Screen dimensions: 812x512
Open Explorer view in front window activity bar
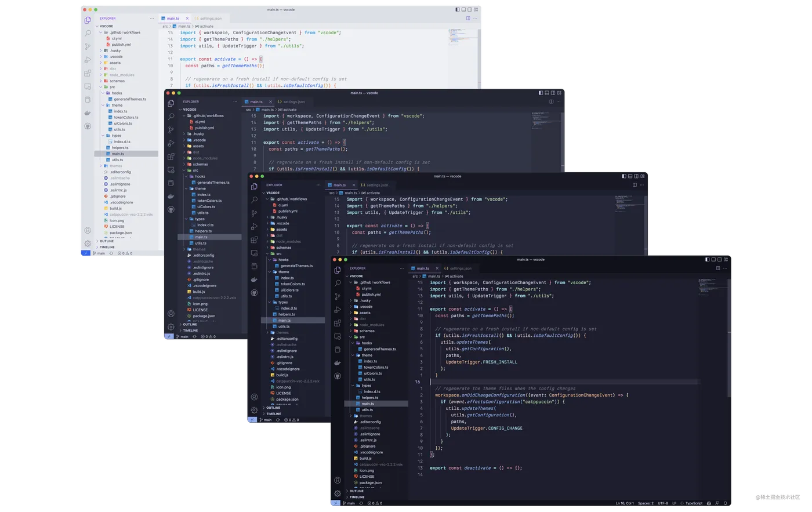338,270
